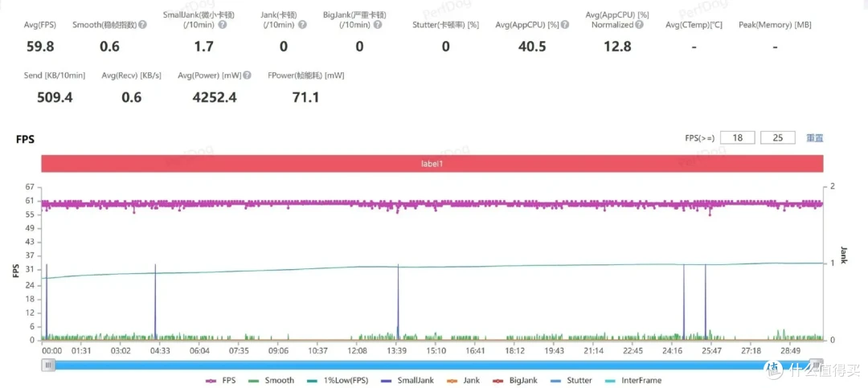868x388 pixels.
Task: Toggle FPS series in chart legend
Action: point(219,380)
